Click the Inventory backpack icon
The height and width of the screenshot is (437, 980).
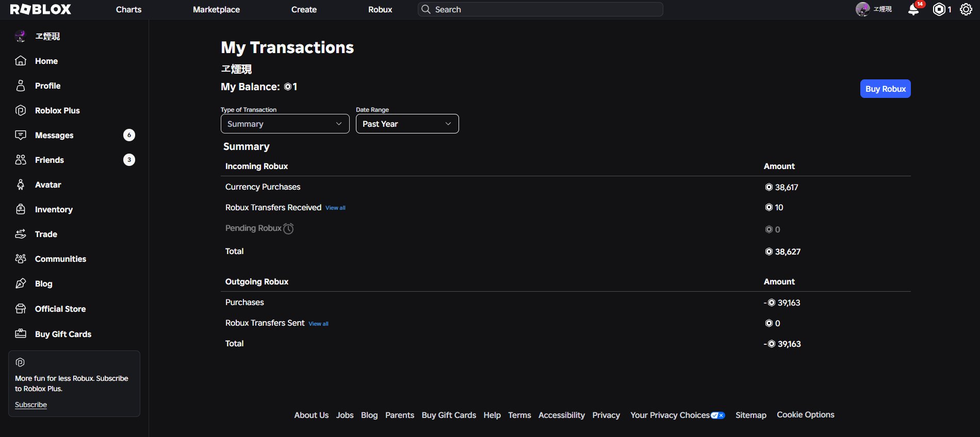[x=21, y=209]
